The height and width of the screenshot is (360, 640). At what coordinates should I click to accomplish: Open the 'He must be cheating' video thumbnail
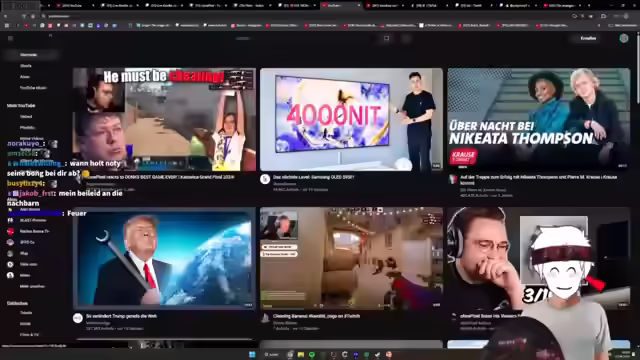coord(164,119)
